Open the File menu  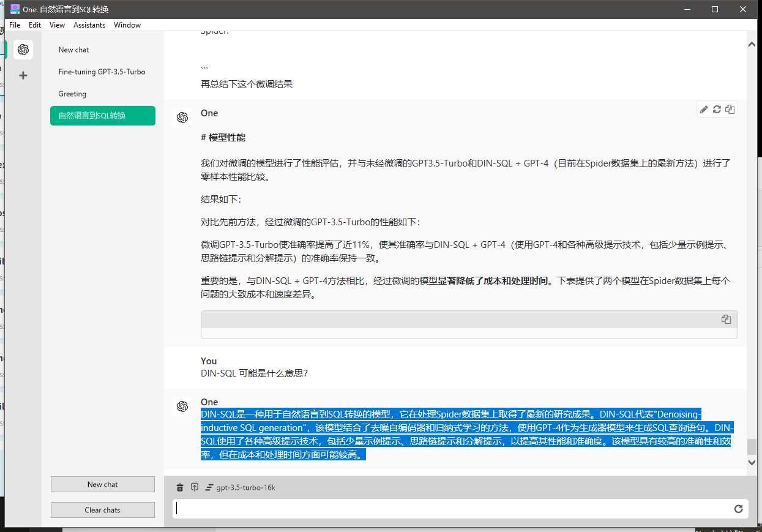[x=15, y=25]
